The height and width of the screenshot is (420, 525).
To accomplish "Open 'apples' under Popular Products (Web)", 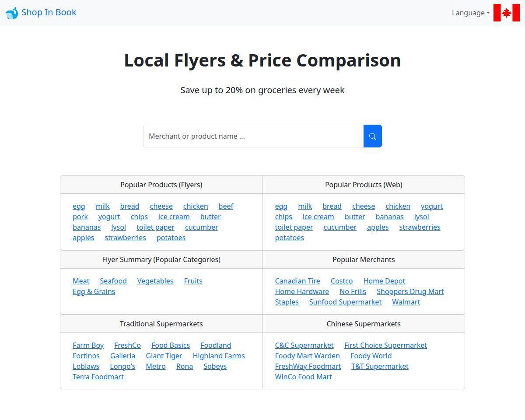I will click(x=378, y=227).
